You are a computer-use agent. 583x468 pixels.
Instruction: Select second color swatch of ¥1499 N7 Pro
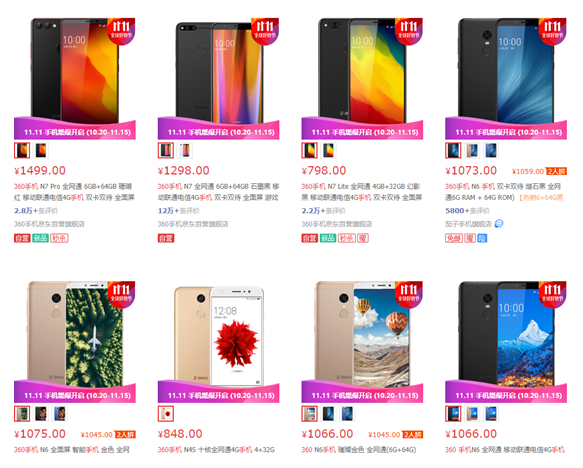41,151
